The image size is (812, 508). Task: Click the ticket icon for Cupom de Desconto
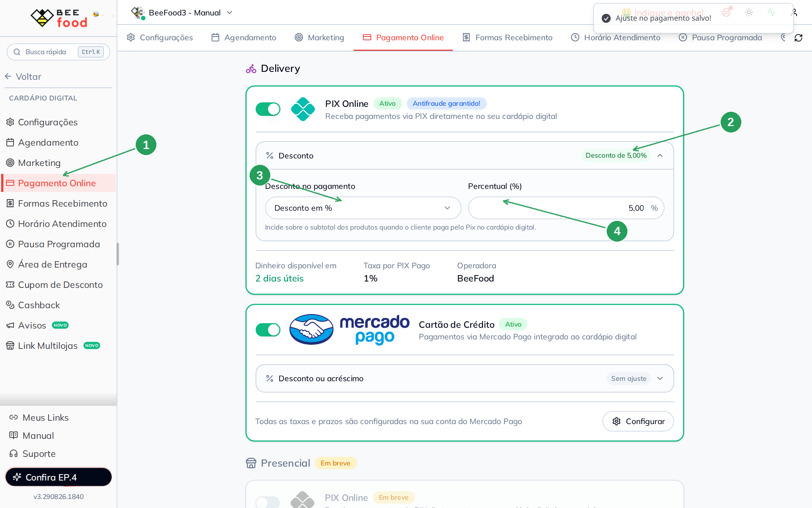[x=10, y=284]
